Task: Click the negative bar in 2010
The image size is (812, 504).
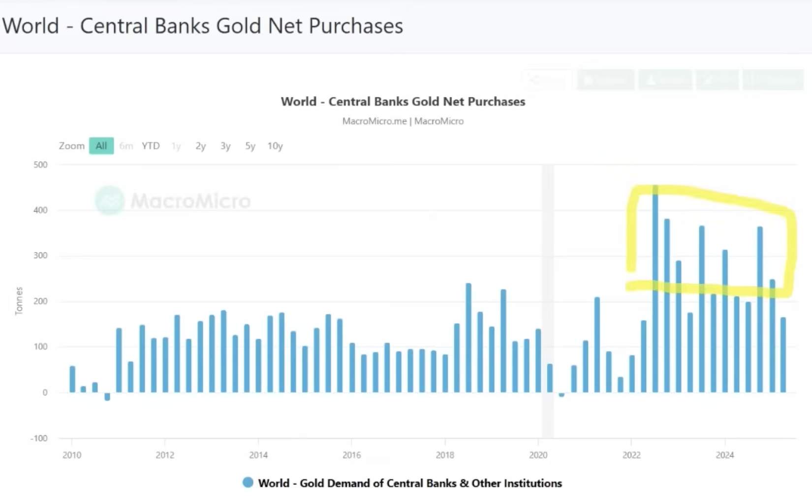Action: tap(107, 397)
